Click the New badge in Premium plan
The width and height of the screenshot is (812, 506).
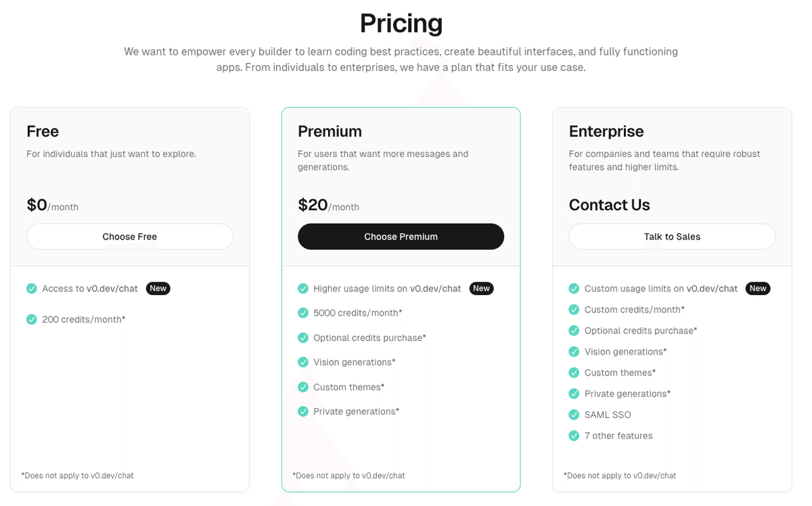pos(482,289)
